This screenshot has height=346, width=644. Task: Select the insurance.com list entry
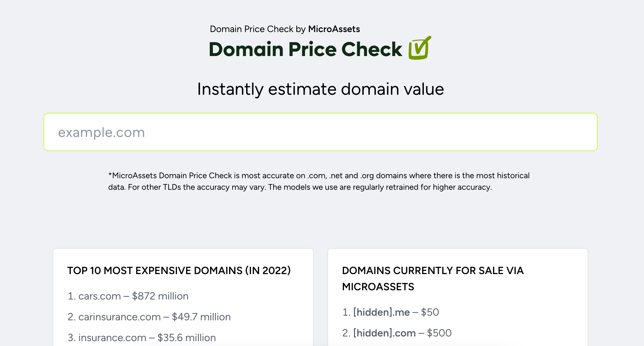112,338
